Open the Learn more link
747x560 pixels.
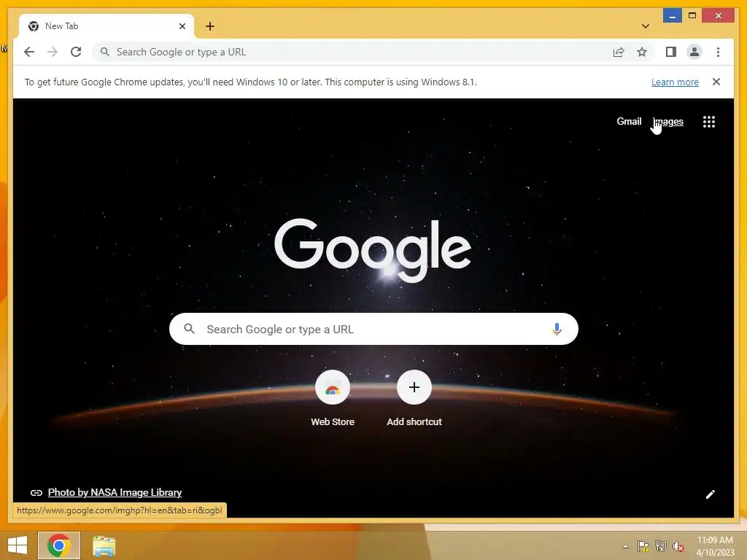click(x=675, y=82)
